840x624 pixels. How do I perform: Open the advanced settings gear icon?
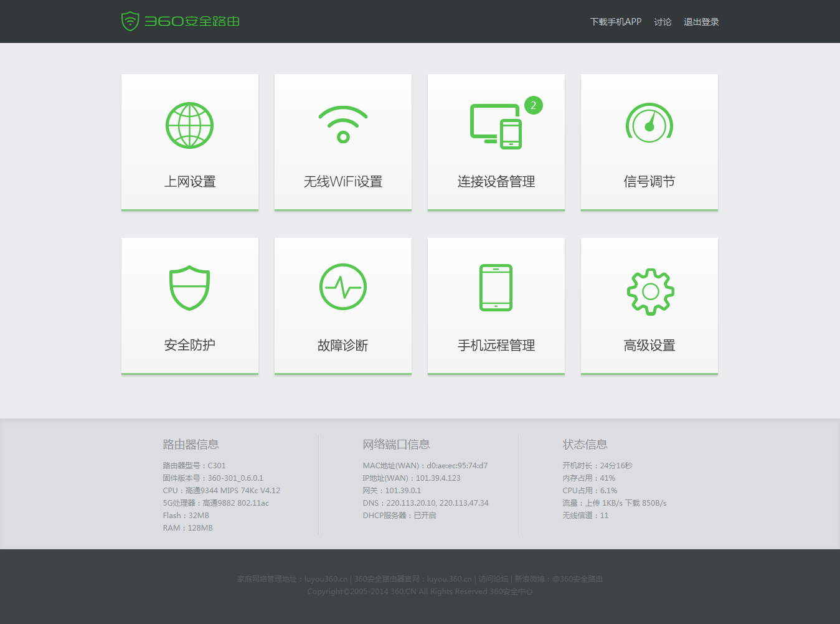(x=650, y=291)
